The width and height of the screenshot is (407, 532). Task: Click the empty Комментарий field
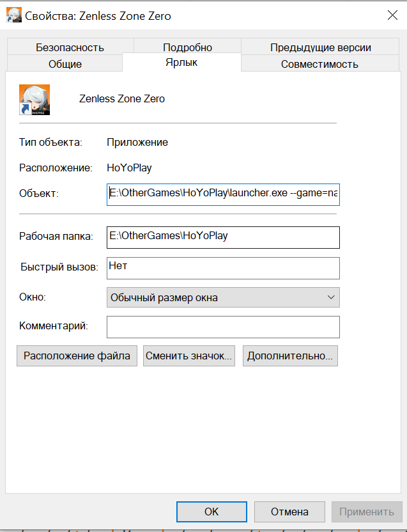223,327
